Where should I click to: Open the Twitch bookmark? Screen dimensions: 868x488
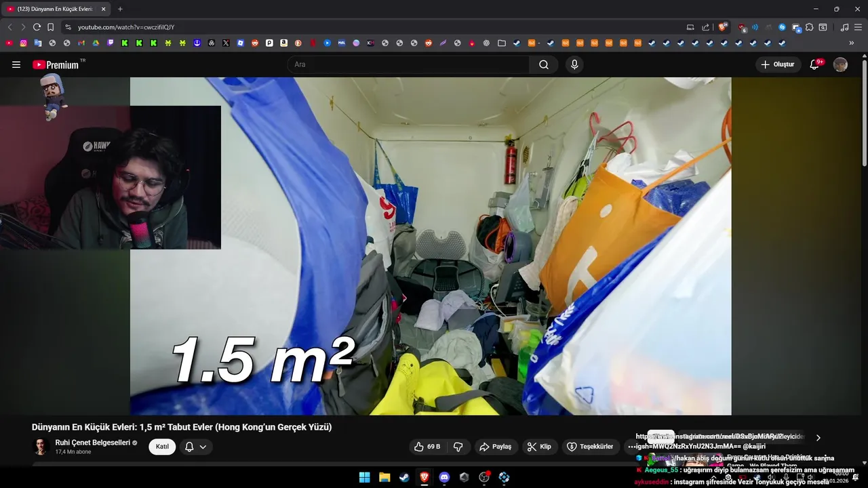[x=111, y=43]
